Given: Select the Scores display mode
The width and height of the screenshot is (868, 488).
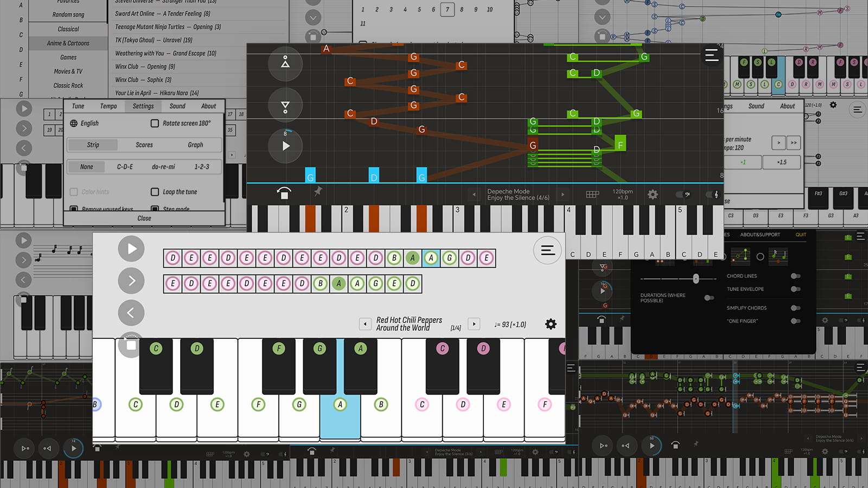Looking at the screenshot, I should coord(144,145).
